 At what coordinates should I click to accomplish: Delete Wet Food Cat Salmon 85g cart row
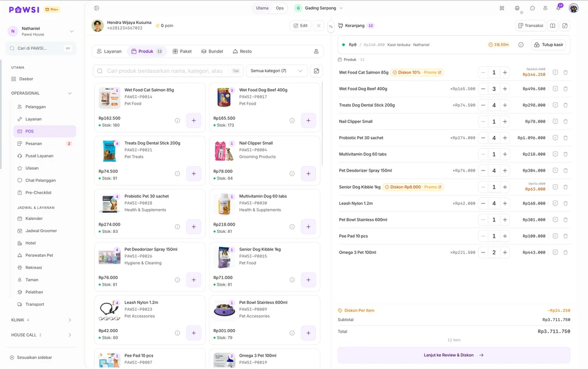coord(565,72)
